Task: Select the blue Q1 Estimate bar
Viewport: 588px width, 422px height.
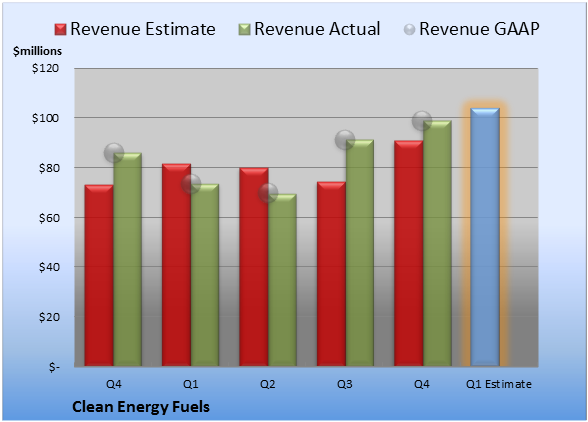Action: pyautogui.click(x=485, y=237)
